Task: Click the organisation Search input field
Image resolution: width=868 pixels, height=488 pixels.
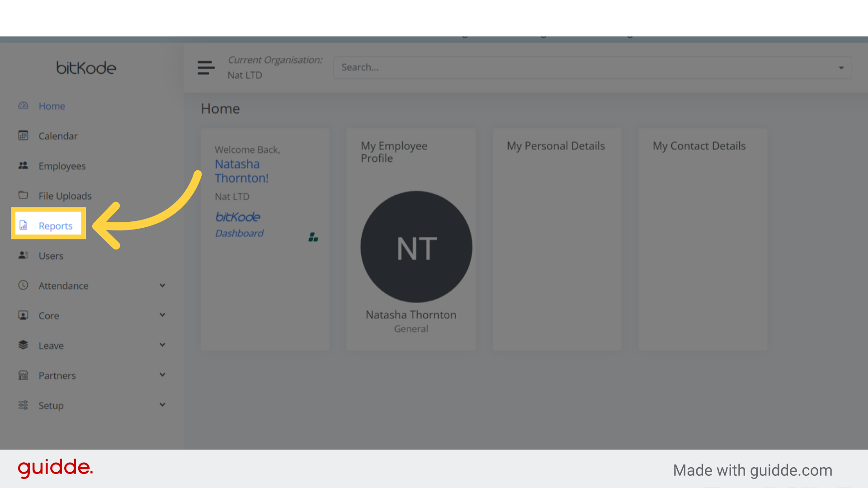Action: (x=593, y=68)
